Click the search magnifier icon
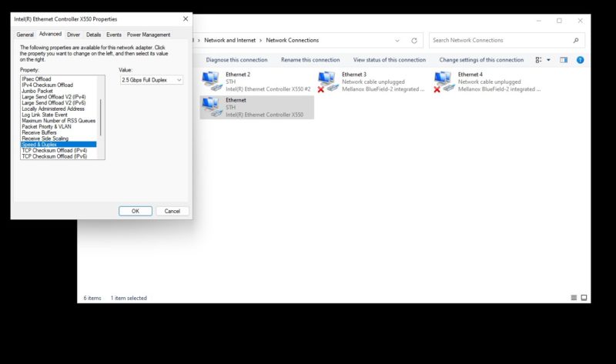Viewport: 616px width, 364px height. click(x=576, y=41)
